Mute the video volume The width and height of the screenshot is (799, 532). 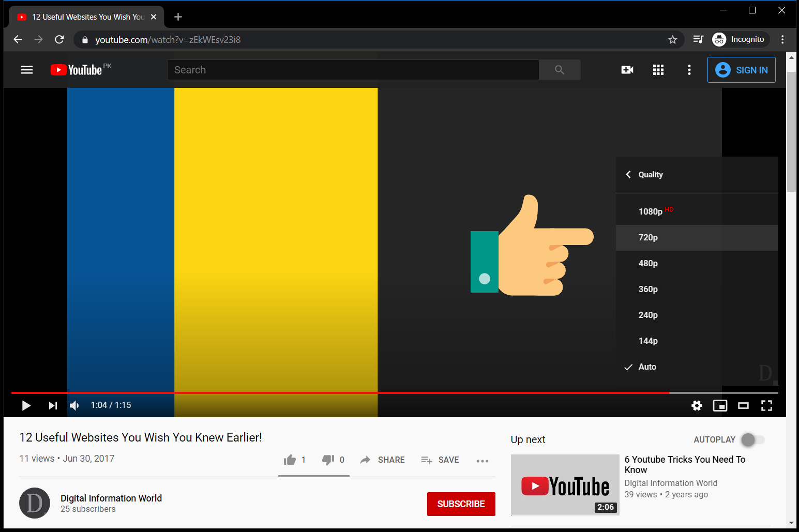pyautogui.click(x=74, y=405)
